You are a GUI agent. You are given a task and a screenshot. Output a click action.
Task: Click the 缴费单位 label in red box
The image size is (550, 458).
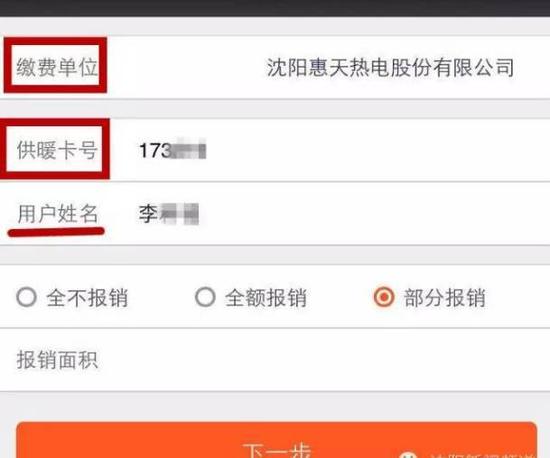57,67
